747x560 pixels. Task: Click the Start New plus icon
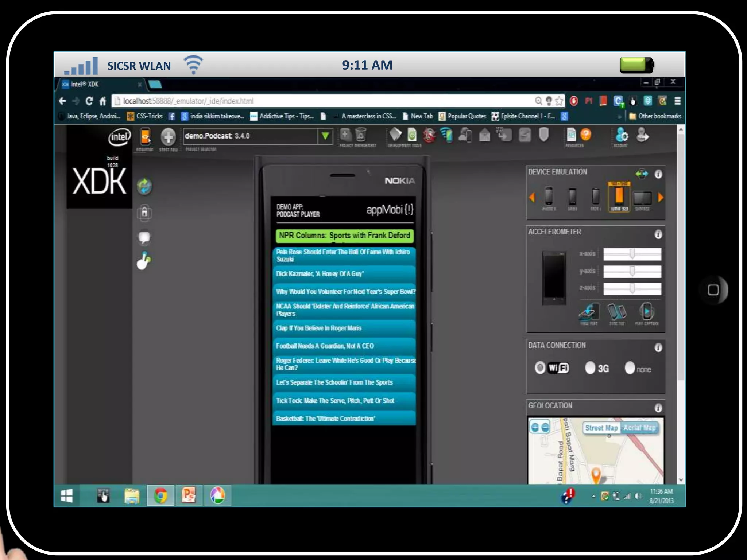[x=168, y=137]
